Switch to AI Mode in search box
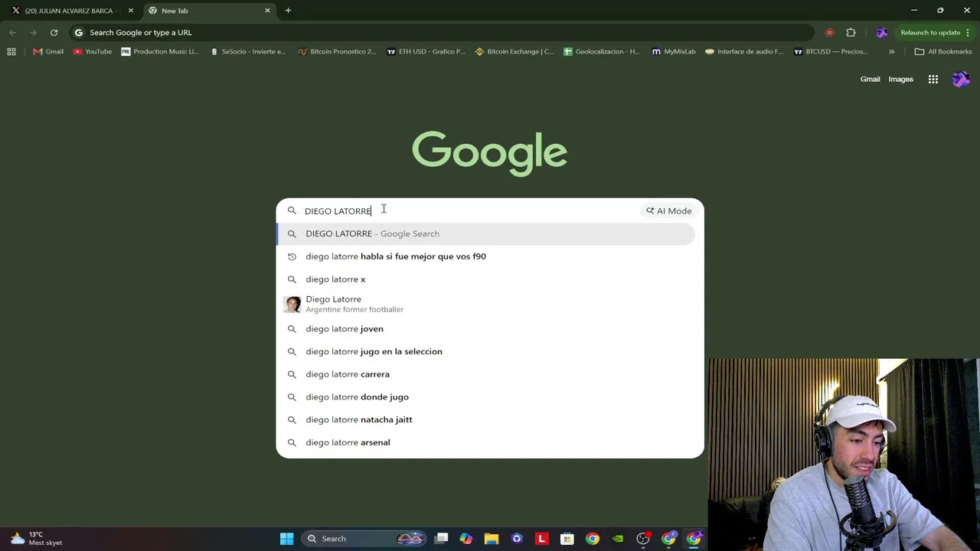Screen dimensions: 980x551 (x=668, y=210)
